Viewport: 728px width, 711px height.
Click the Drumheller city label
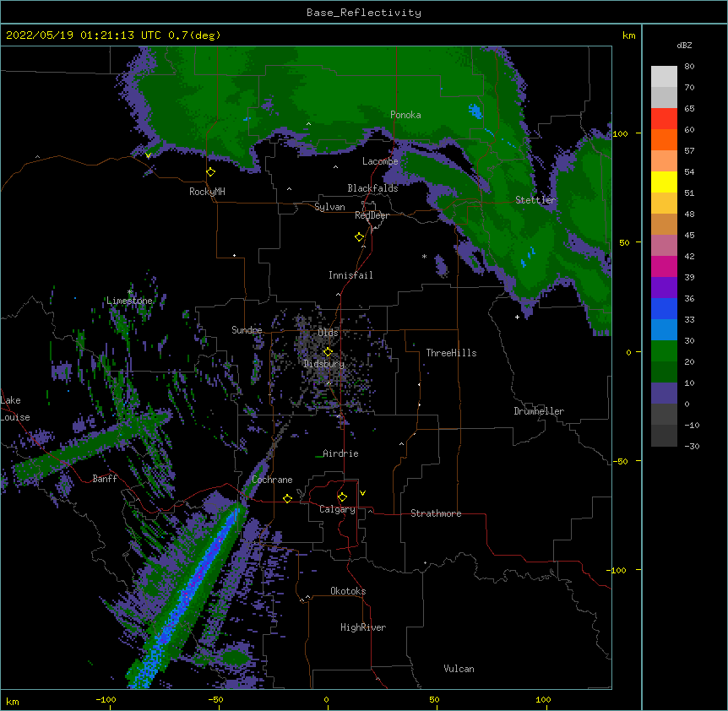click(539, 411)
